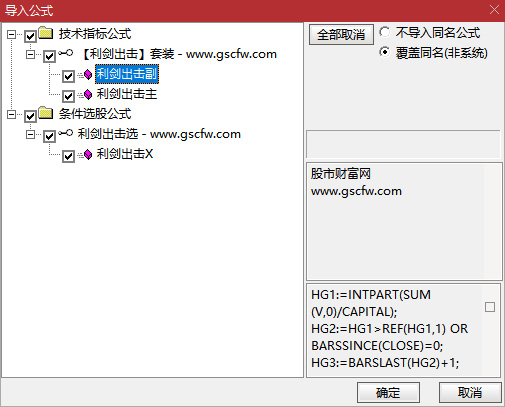Close the 导入公式 dialog

tap(494, 10)
